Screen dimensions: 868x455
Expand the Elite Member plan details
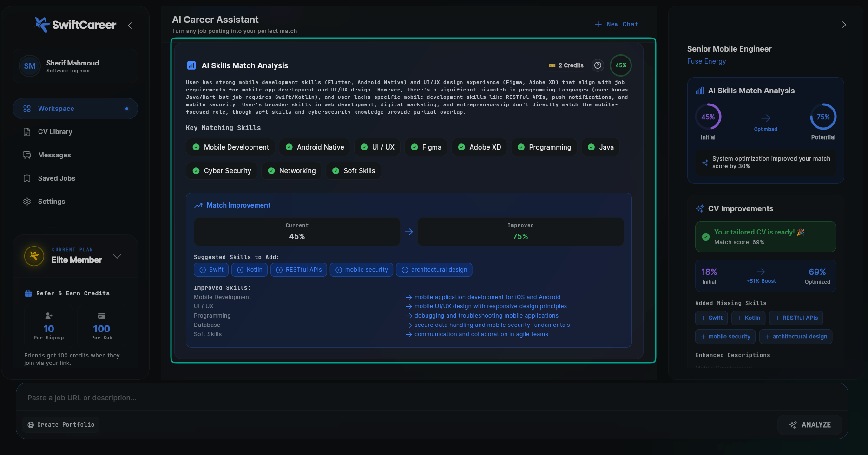pos(117,256)
